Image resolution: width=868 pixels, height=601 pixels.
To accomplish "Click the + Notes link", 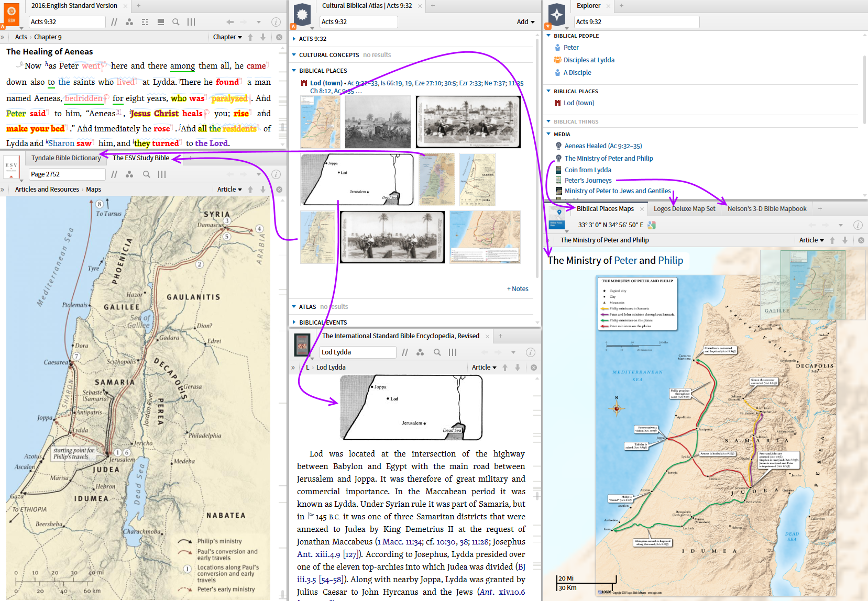I will pos(518,289).
